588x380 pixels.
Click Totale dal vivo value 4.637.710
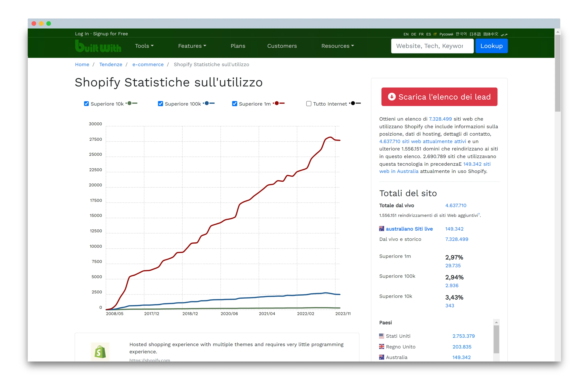[x=455, y=205]
